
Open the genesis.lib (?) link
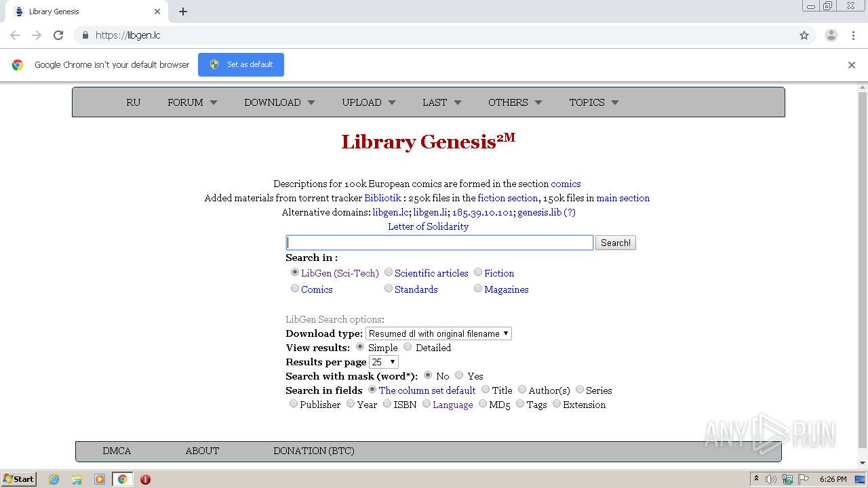547,212
